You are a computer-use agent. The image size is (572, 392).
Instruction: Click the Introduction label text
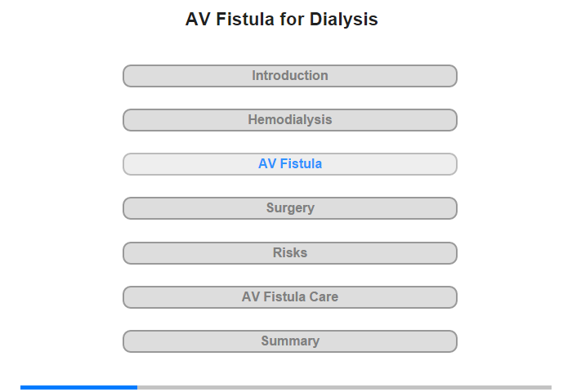pos(290,76)
